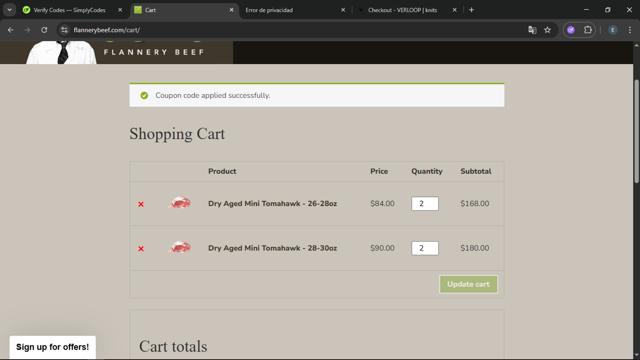This screenshot has height=360, width=640.
Task: Click the $168.00 subtotal value
Action: click(x=475, y=203)
